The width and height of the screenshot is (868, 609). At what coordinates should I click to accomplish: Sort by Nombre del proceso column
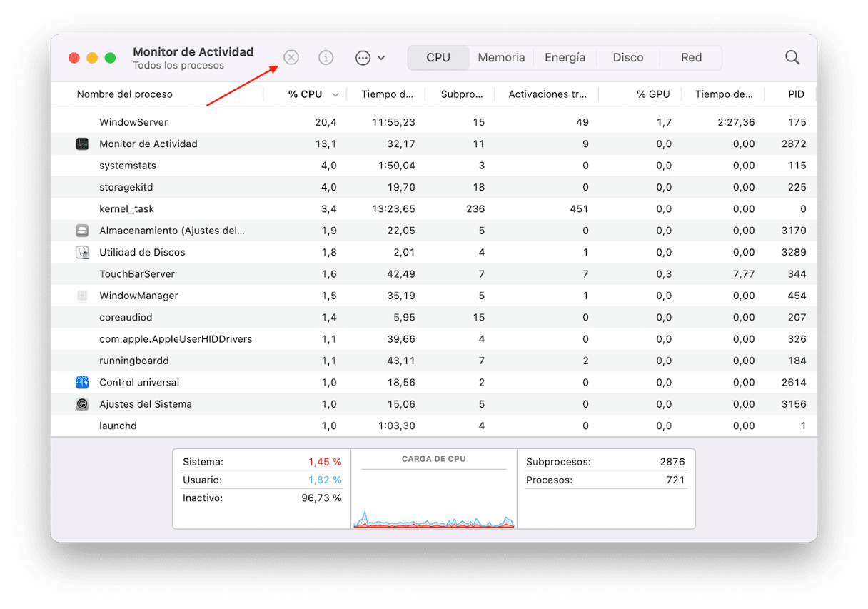(125, 94)
